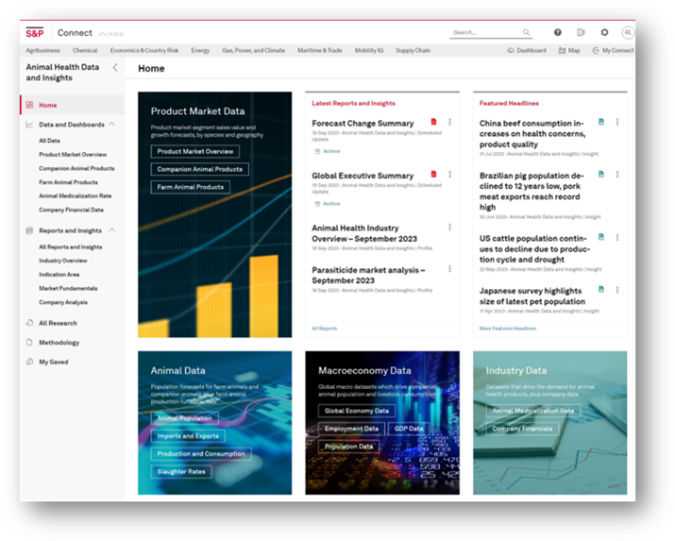Screen dimensions: 675x541
Task: Open more options for Forecast Change Summary
Action: click(x=450, y=122)
